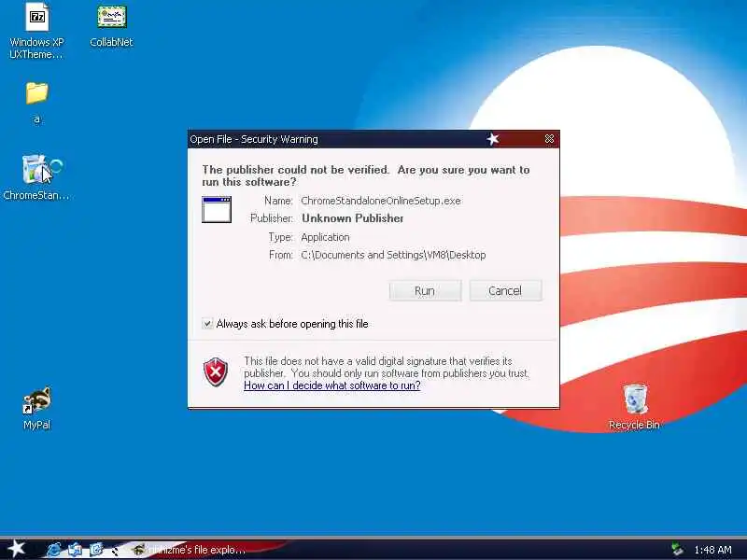
Task: Click file name ChromeStandaloneOnlineSetup.exe text
Action: coord(381,201)
